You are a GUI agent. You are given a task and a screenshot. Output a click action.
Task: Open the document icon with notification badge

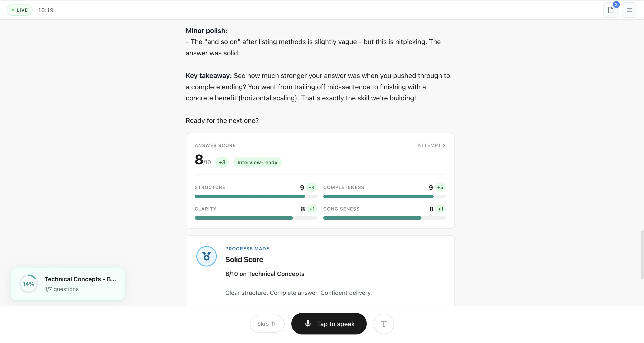pos(611,10)
